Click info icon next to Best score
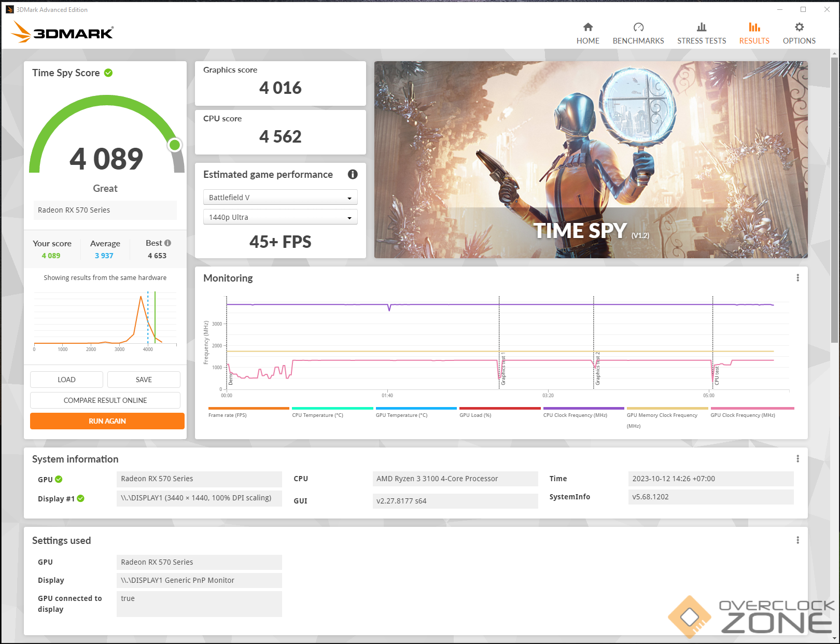Screen dimensions: 840x644 coord(167,243)
